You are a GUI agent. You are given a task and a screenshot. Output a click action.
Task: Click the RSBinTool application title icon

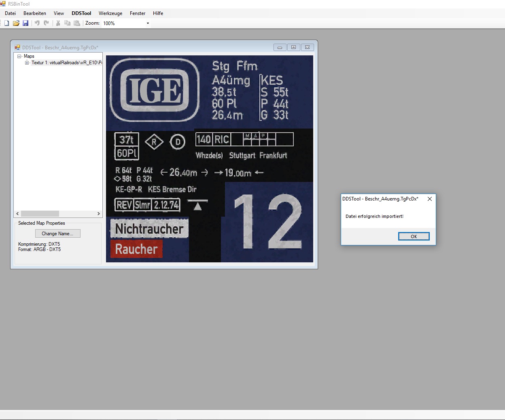pyautogui.click(x=3, y=4)
